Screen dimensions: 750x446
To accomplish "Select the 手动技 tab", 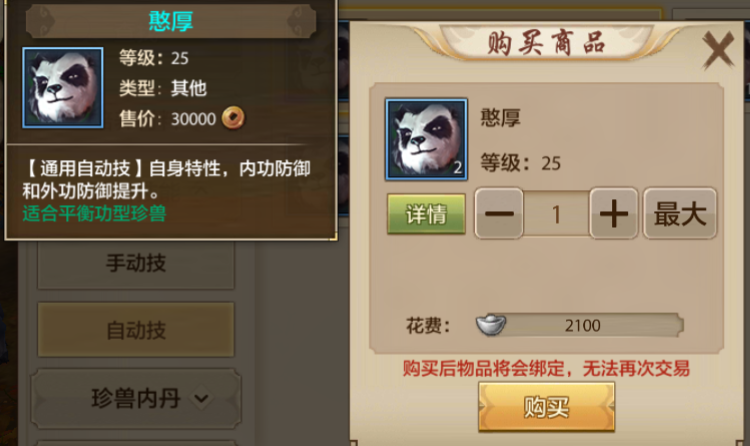I will click(136, 263).
